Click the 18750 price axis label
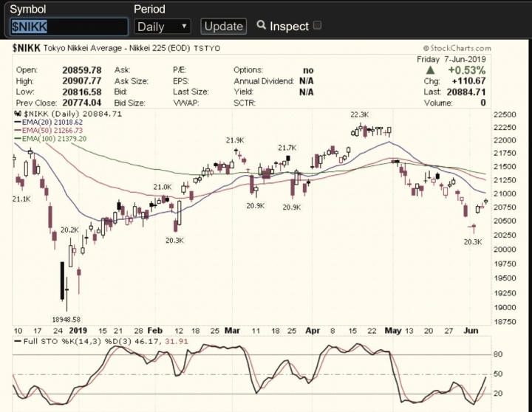This screenshot has width=532, height=412. 505,322
